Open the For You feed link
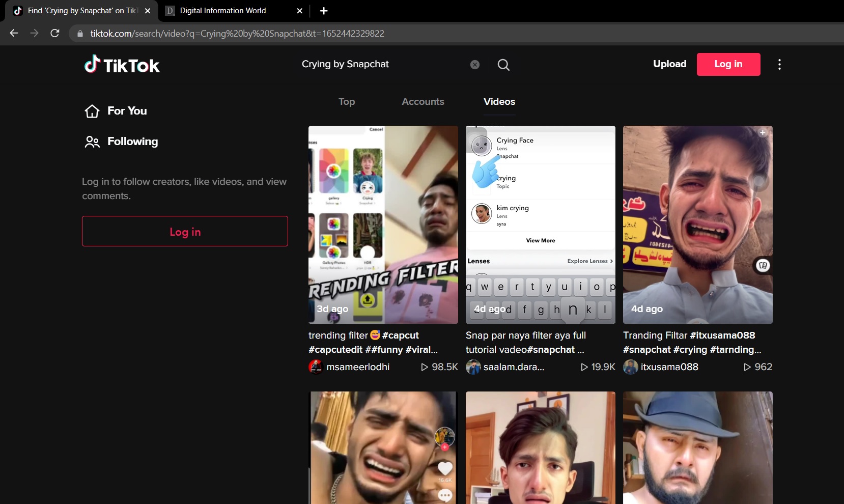844x504 pixels. tap(127, 111)
